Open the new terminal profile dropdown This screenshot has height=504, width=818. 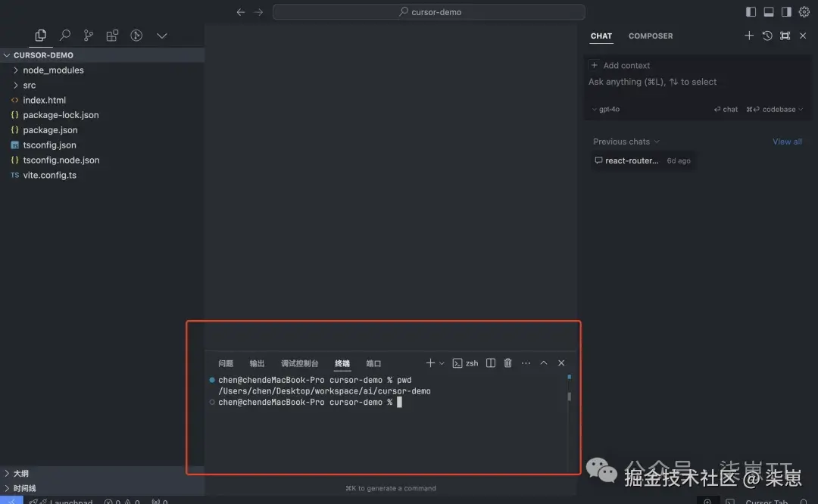(442, 363)
